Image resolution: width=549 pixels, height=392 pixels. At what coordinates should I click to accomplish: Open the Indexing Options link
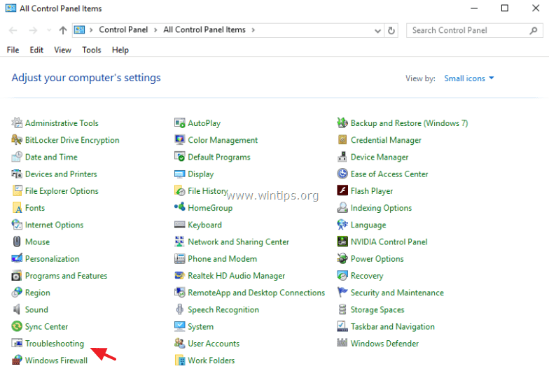(381, 208)
